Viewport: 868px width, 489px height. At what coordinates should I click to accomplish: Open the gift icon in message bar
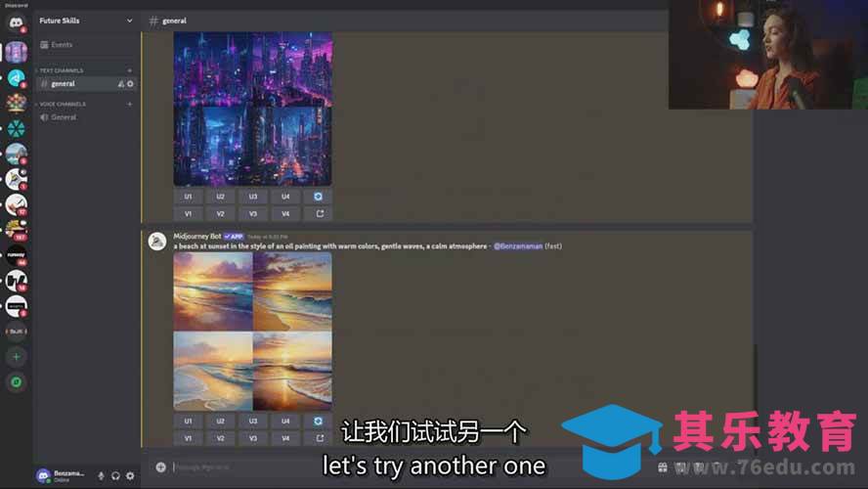[x=662, y=467]
